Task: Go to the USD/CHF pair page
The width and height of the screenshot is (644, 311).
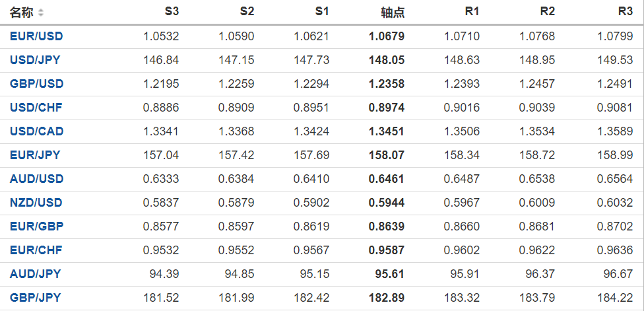Action: tap(36, 108)
